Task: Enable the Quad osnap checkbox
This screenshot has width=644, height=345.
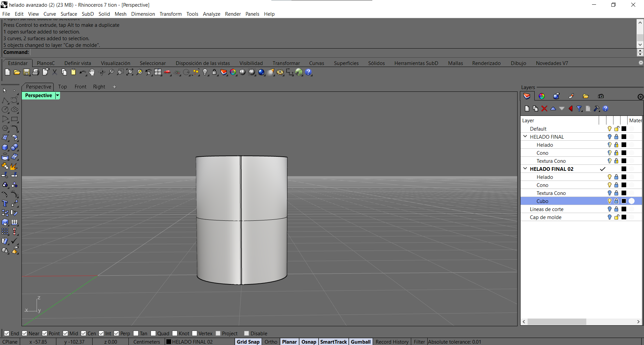Action: click(153, 333)
